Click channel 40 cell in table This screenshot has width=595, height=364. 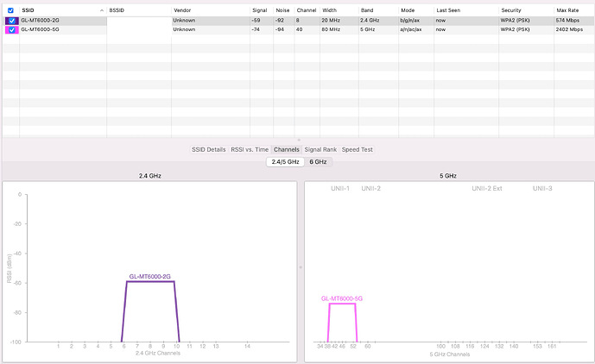click(300, 29)
